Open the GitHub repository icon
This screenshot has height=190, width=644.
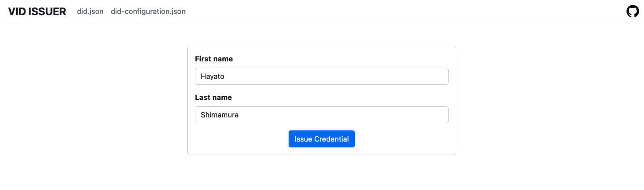point(632,12)
